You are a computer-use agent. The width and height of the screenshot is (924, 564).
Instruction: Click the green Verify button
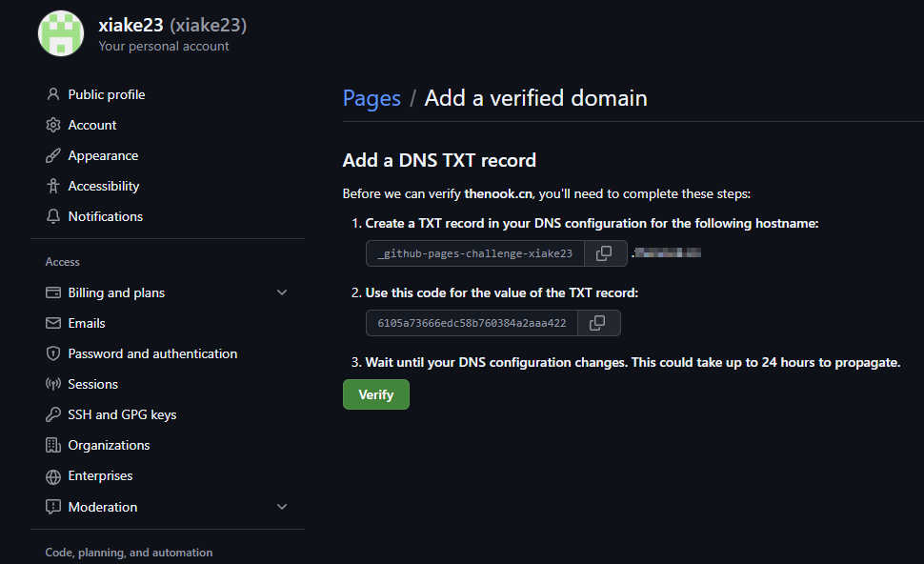coord(376,394)
